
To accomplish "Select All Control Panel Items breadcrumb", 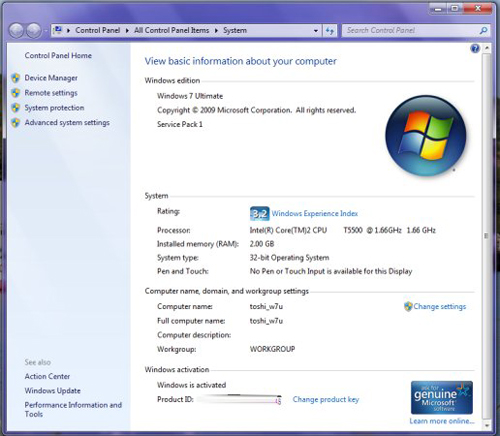I will (x=171, y=30).
